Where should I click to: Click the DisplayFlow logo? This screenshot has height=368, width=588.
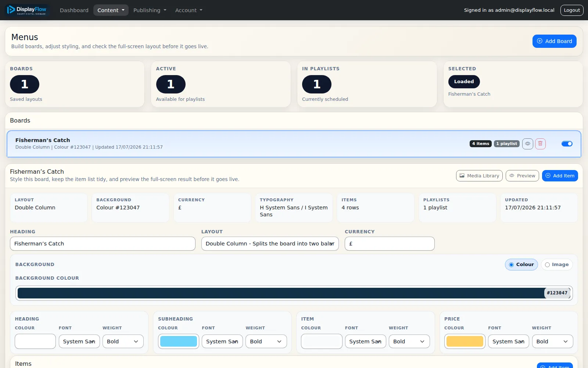[27, 10]
